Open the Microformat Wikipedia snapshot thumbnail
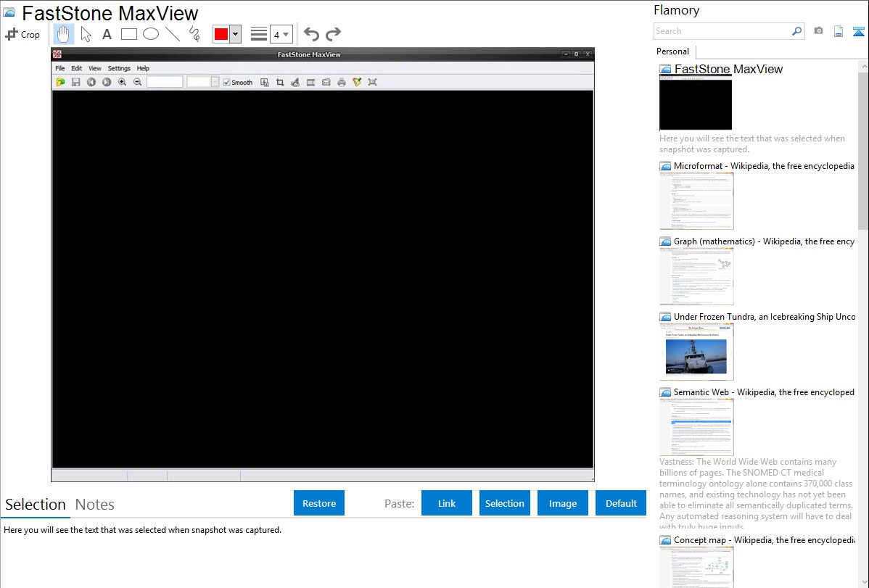This screenshot has width=869, height=588. (696, 201)
